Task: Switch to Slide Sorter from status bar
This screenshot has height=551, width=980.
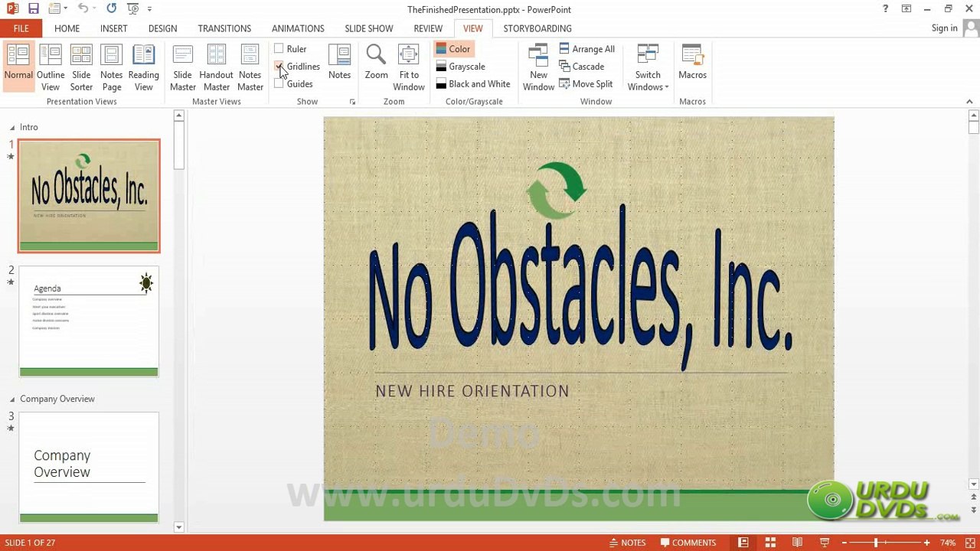Action: (770, 543)
